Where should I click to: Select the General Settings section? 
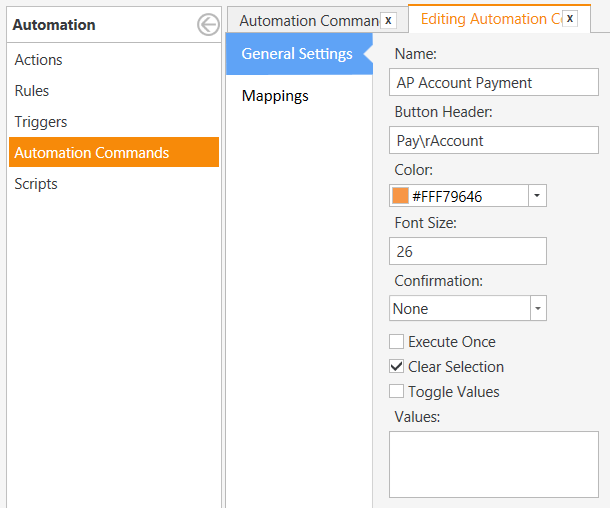tap(296, 54)
